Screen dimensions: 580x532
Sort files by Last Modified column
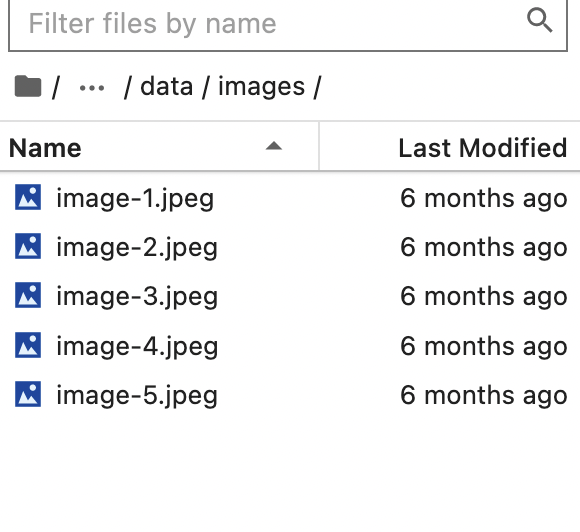click(483, 148)
